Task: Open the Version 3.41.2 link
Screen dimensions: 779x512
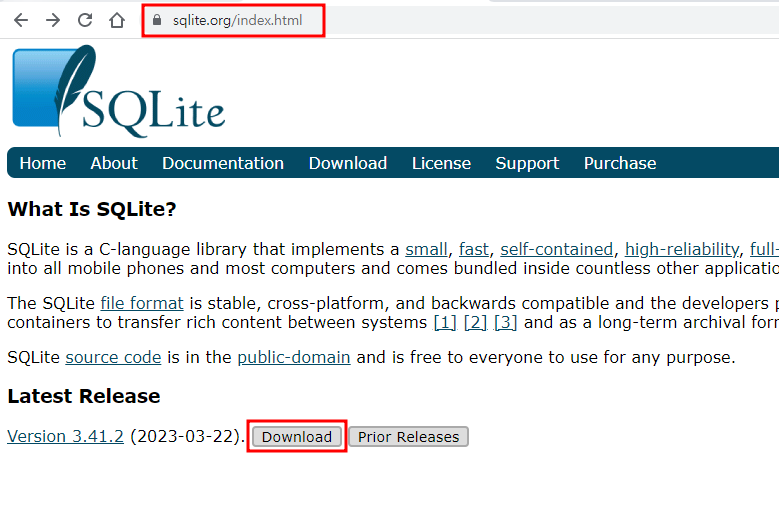Action: point(66,436)
